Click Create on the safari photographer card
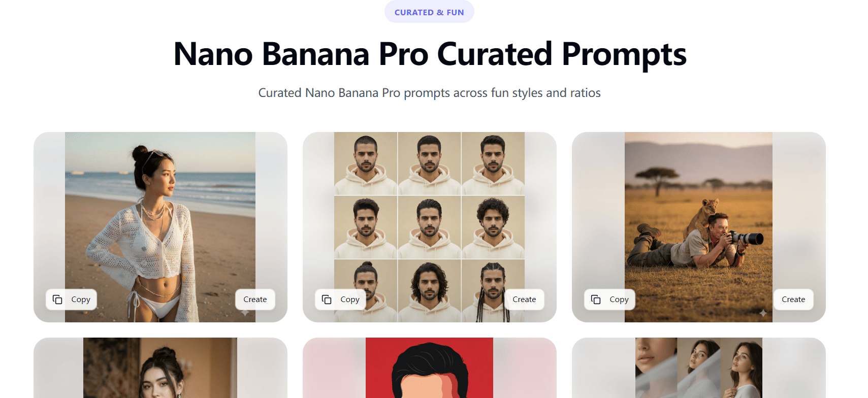868x398 pixels. pyautogui.click(x=793, y=300)
